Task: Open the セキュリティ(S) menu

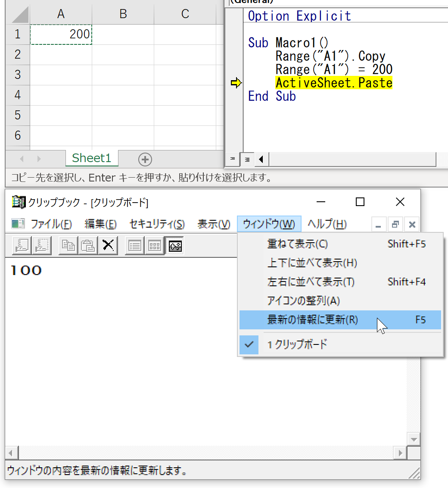Action: click(x=157, y=224)
